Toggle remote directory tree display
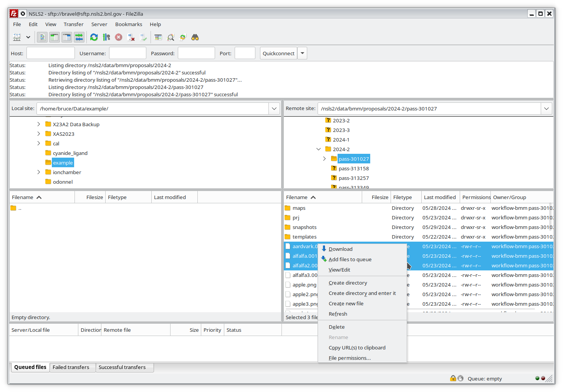 tap(67, 37)
